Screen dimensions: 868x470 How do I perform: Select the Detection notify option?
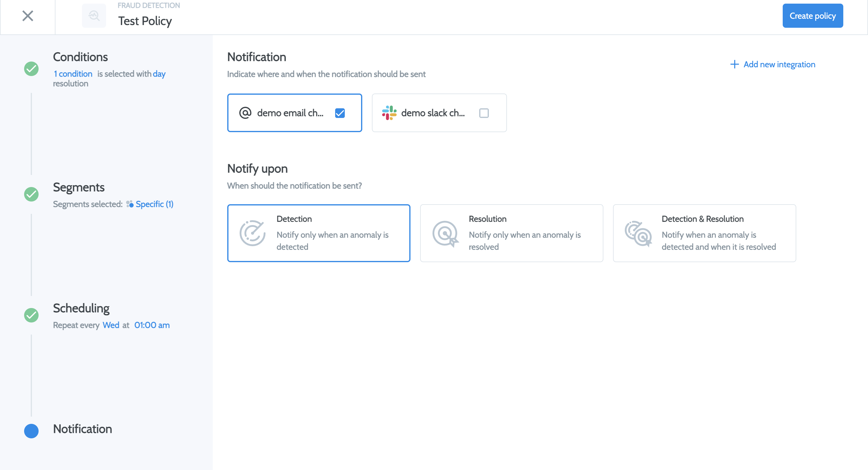[319, 233]
